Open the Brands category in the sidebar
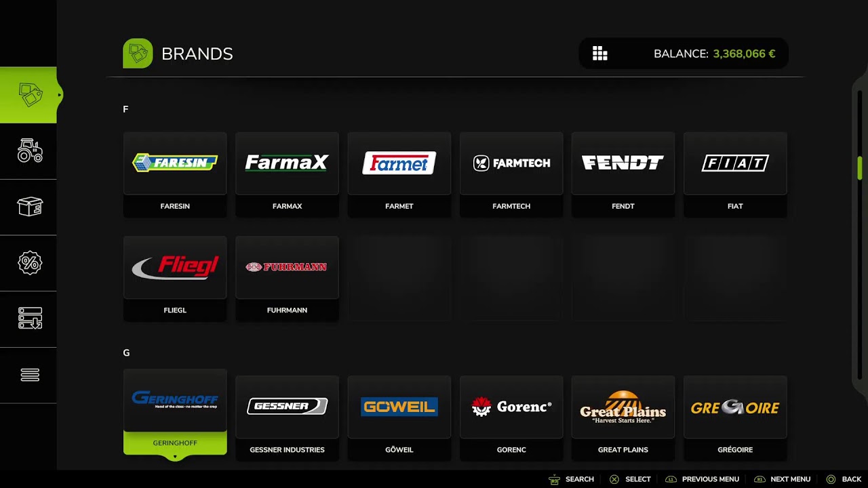Image resolution: width=868 pixels, height=488 pixels. click(x=28, y=95)
